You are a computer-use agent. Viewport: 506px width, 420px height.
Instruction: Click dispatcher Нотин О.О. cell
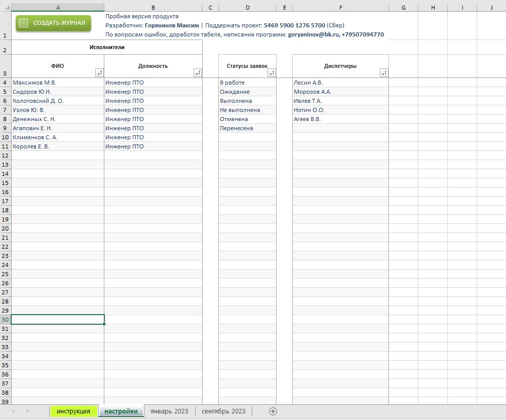point(341,110)
